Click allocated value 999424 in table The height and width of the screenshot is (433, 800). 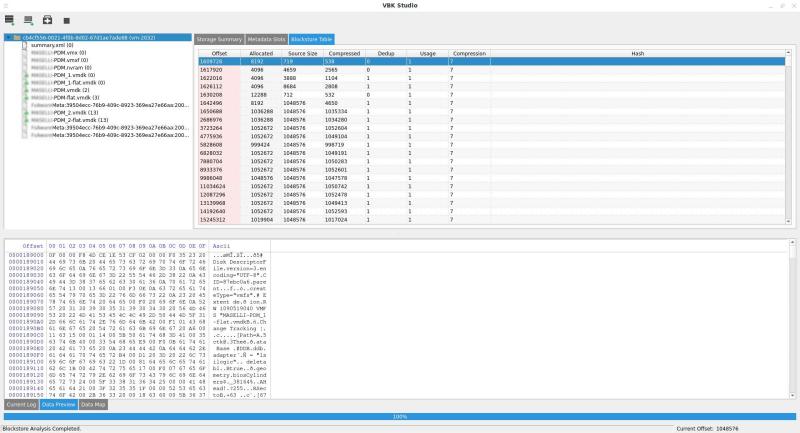coord(260,145)
